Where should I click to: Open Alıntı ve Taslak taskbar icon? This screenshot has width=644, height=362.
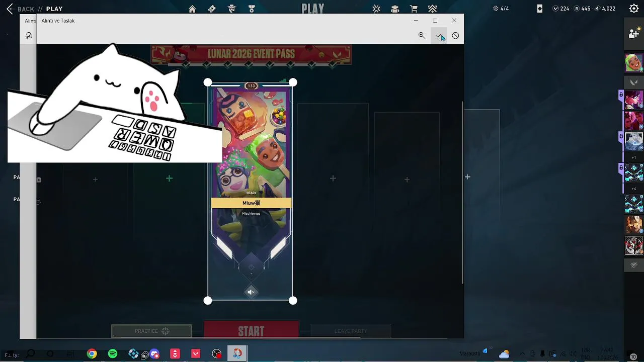[x=237, y=354]
